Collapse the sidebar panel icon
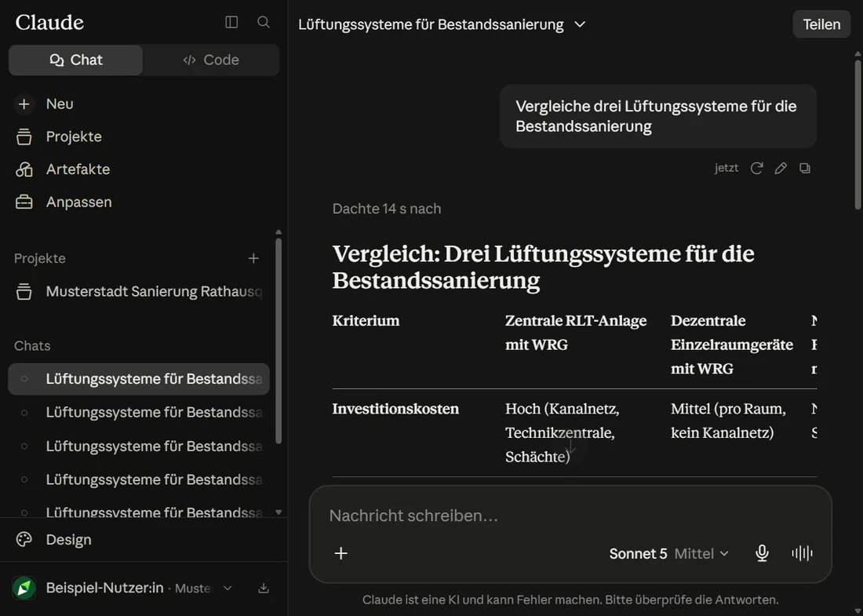Screen dimensions: 863x616 pyautogui.click(x=231, y=22)
